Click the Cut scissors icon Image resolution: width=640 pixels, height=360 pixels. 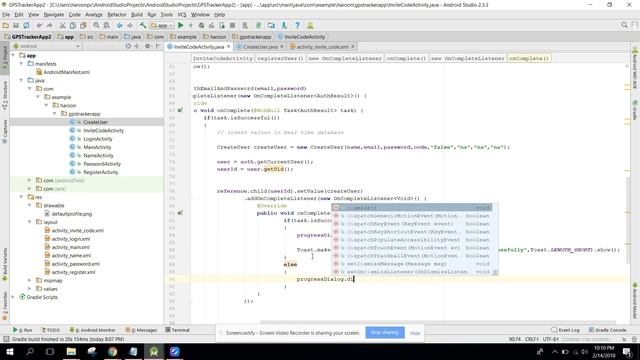click(62, 25)
